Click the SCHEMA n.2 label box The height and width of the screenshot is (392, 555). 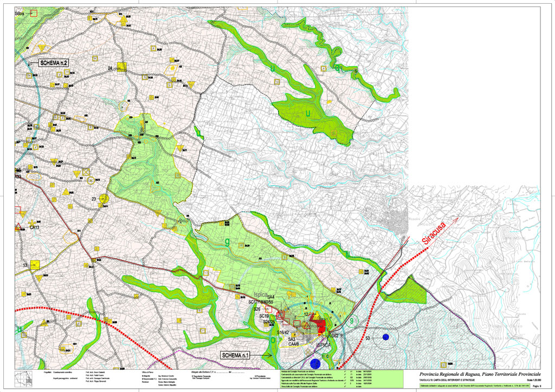pyautogui.click(x=54, y=63)
